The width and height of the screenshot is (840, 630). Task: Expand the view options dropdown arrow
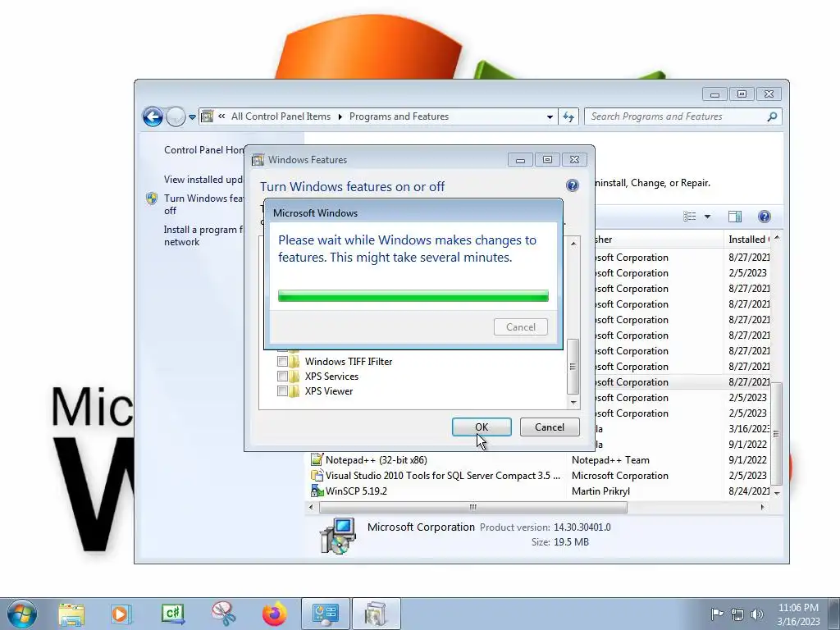pos(707,217)
